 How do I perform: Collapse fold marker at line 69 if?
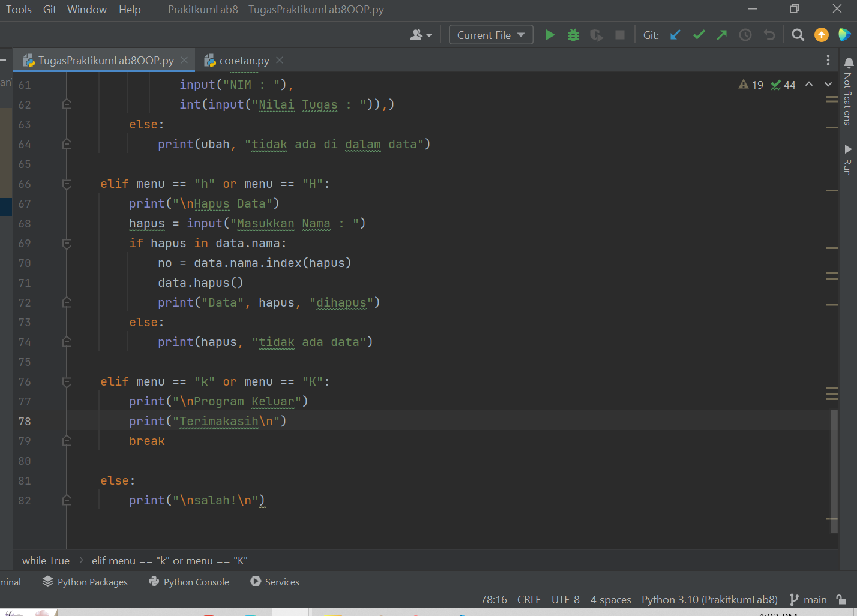(x=67, y=244)
